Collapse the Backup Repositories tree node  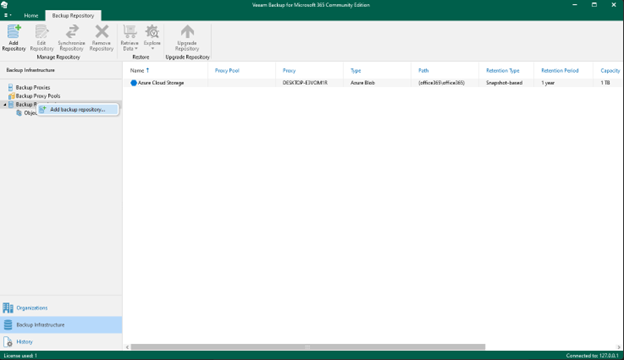(5, 105)
